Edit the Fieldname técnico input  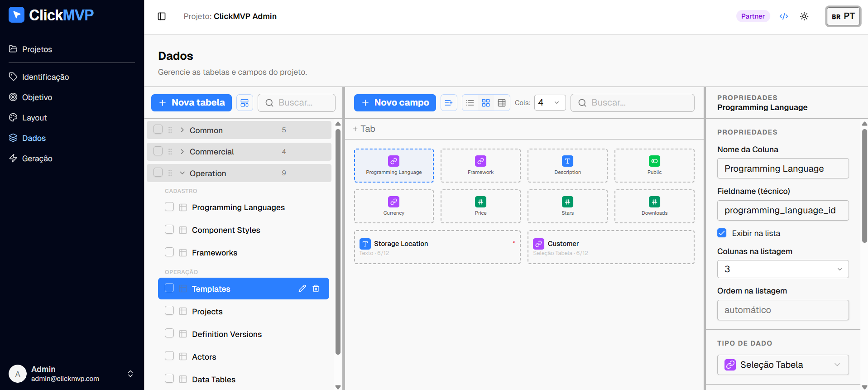click(x=783, y=210)
